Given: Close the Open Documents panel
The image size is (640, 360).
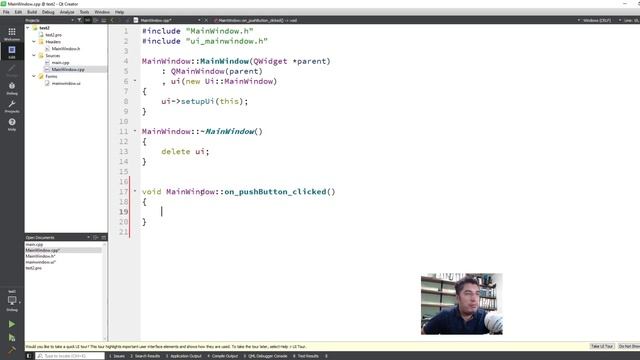Looking at the screenshot, I should [x=104, y=237].
